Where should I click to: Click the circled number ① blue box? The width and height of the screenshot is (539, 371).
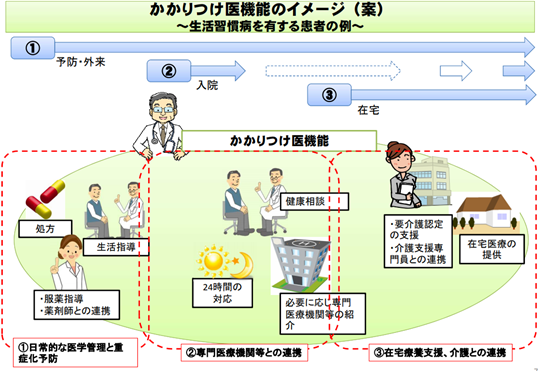coord(33,48)
